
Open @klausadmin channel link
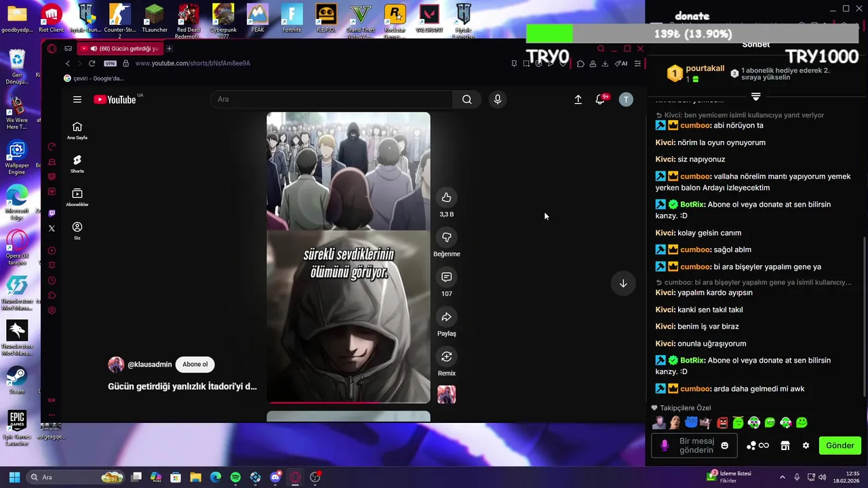pyautogui.click(x=150, y=365)
